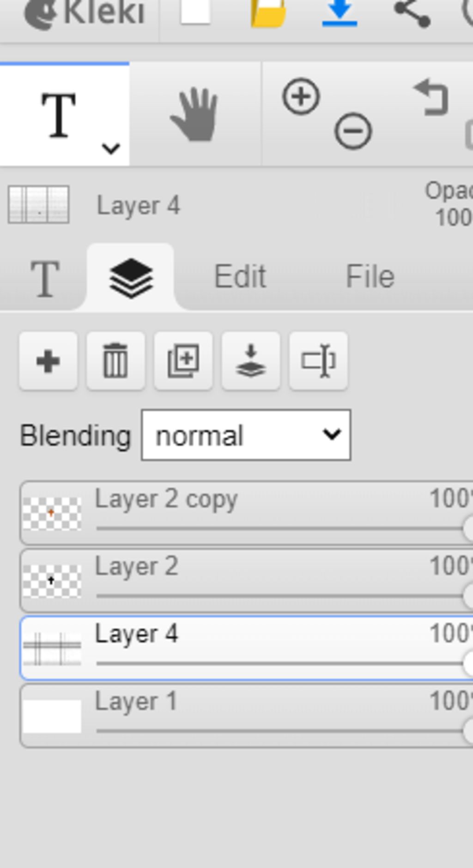This screenshot has width=473, height=868.
Task: Select the Hand pan tool
Action: coord(194,114)
